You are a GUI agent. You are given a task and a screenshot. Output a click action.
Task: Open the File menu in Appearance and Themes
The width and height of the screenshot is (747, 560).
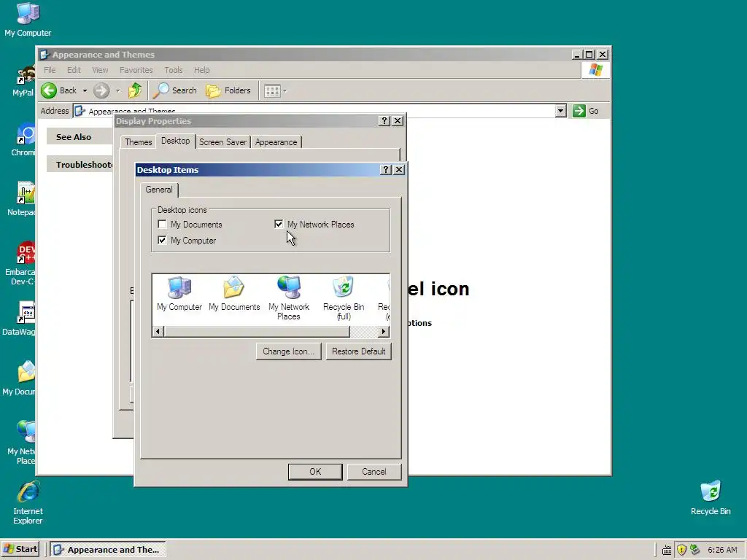[50, 70]
